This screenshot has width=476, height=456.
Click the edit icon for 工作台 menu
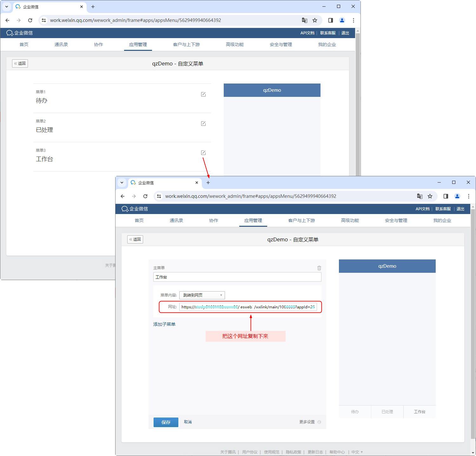(x=203, y=153)
